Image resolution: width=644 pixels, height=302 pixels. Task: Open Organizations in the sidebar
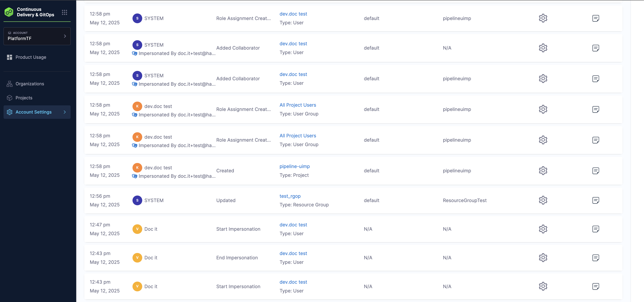click(30, 84)
